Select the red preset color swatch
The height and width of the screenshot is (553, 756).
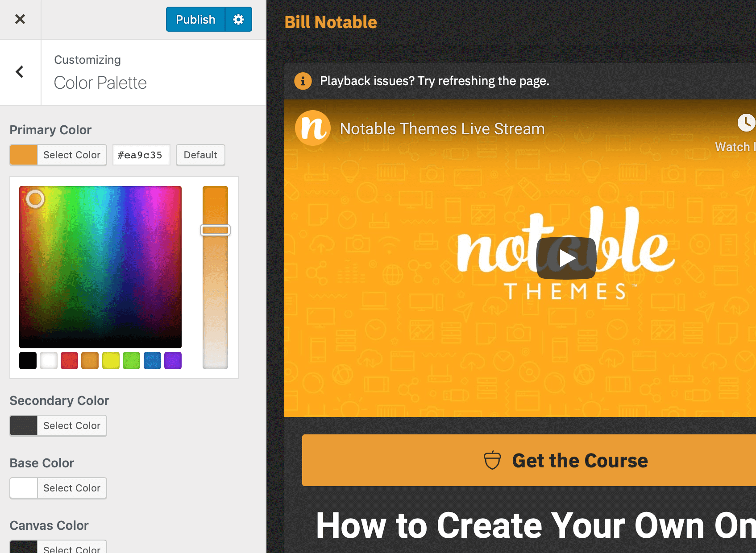(x=69, y=360)
